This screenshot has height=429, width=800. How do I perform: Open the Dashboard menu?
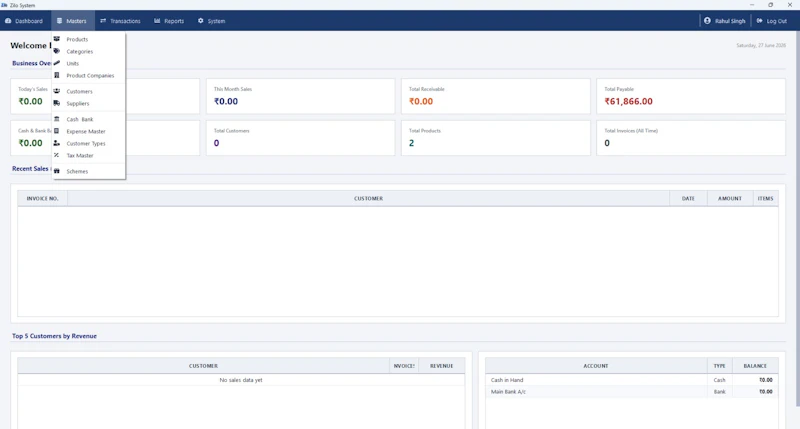[x=24, y=21]
